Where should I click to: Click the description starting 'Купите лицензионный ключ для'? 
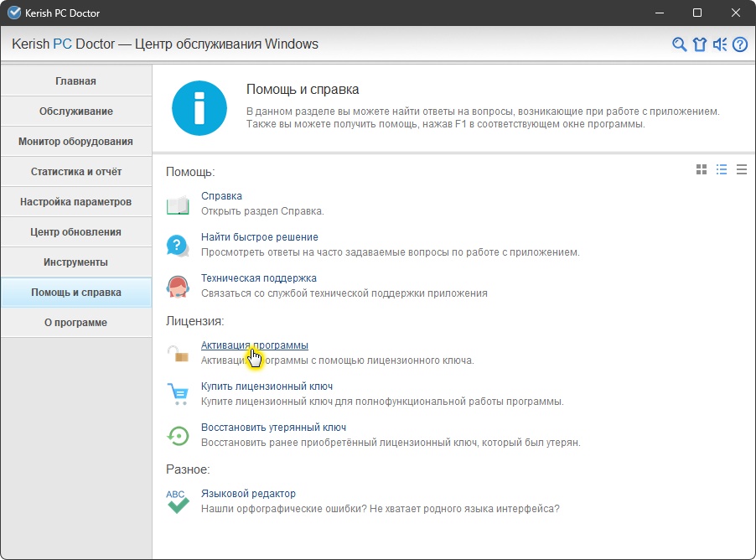pos(382,402)
